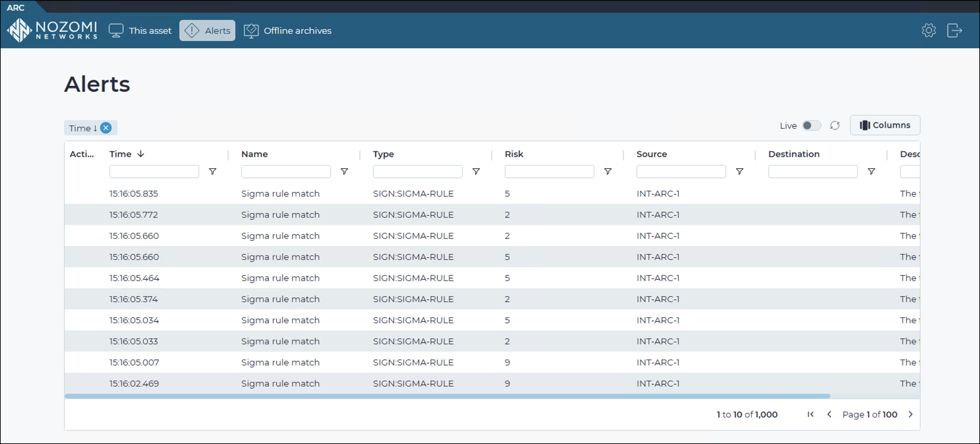Focus the Type filter input

(417, 172)
